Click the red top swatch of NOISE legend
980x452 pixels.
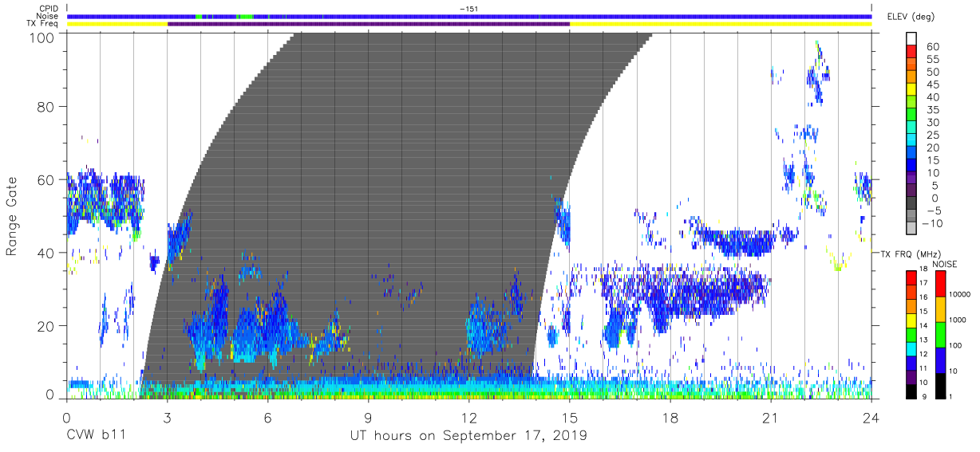tap(939, 283)
